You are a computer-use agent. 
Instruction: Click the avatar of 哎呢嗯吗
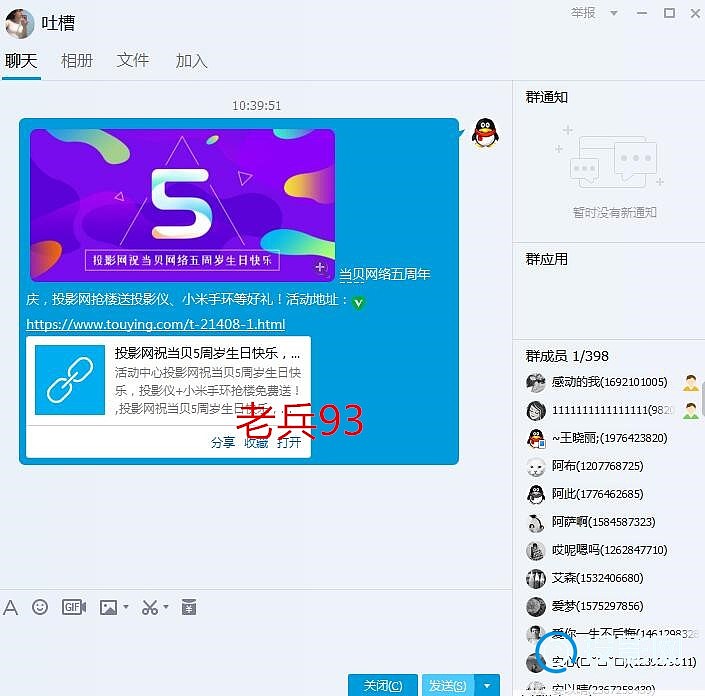[x=536, y=551]
